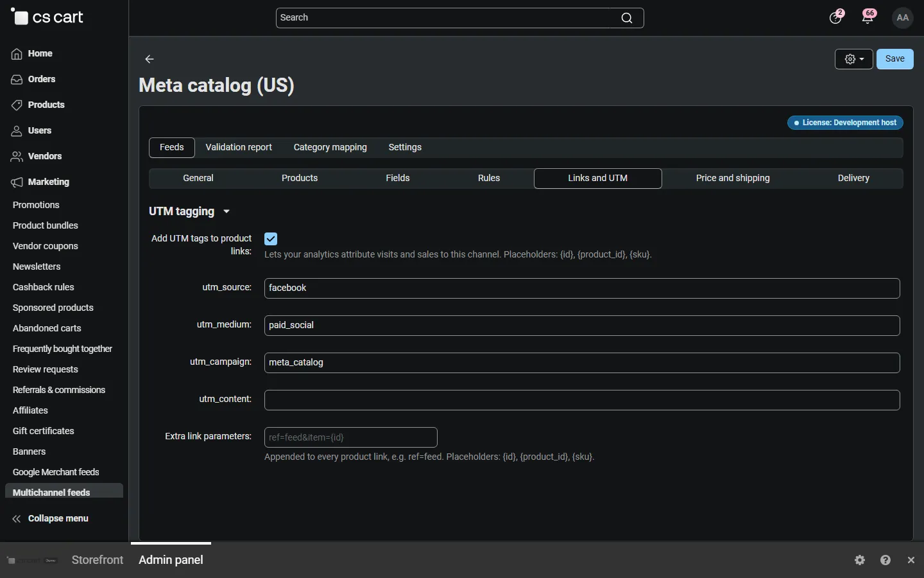Select the General sub-tab
Image resolution: width=924 pixels, height=578 pixels.
click(198, 179)
